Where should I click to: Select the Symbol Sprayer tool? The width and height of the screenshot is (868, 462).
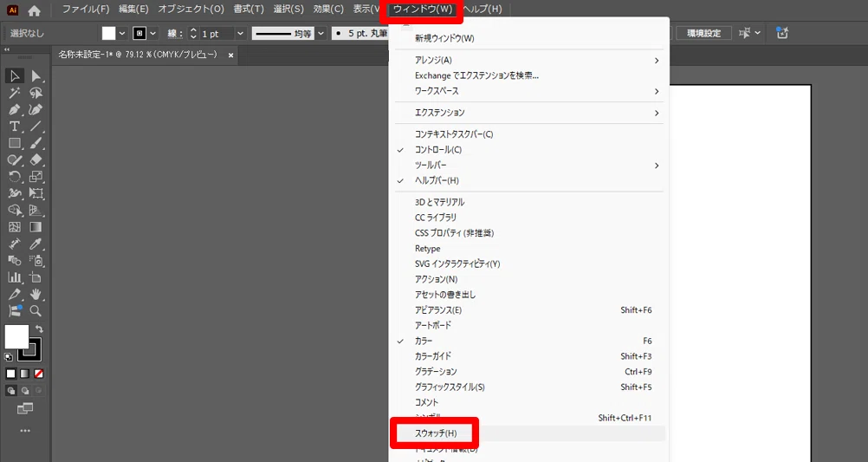[36, 260]
